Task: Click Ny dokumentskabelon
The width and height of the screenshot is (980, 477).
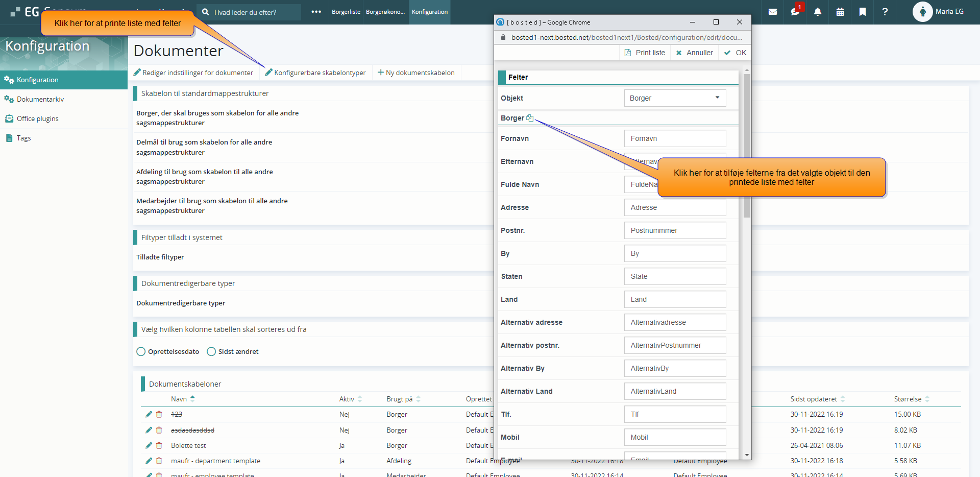Action: click(416, 73)
